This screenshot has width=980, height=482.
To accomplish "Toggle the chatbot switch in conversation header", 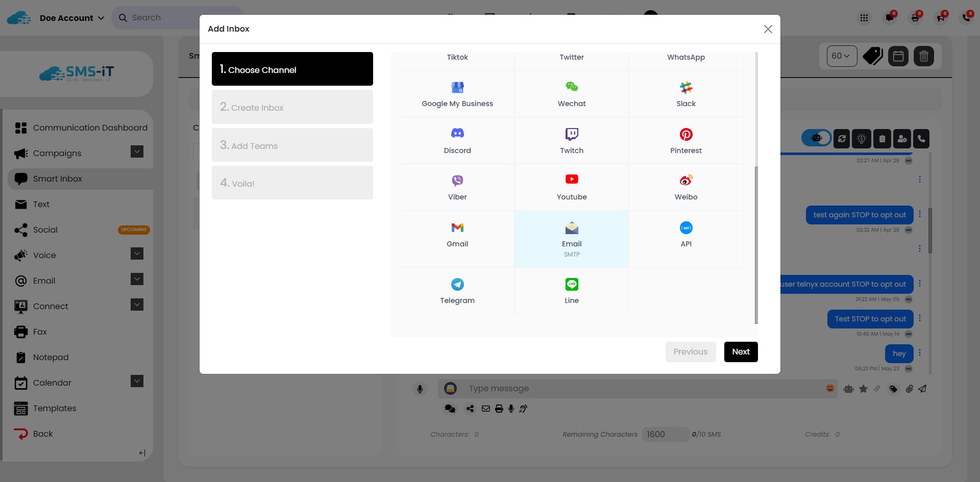I will coord(816,138).
